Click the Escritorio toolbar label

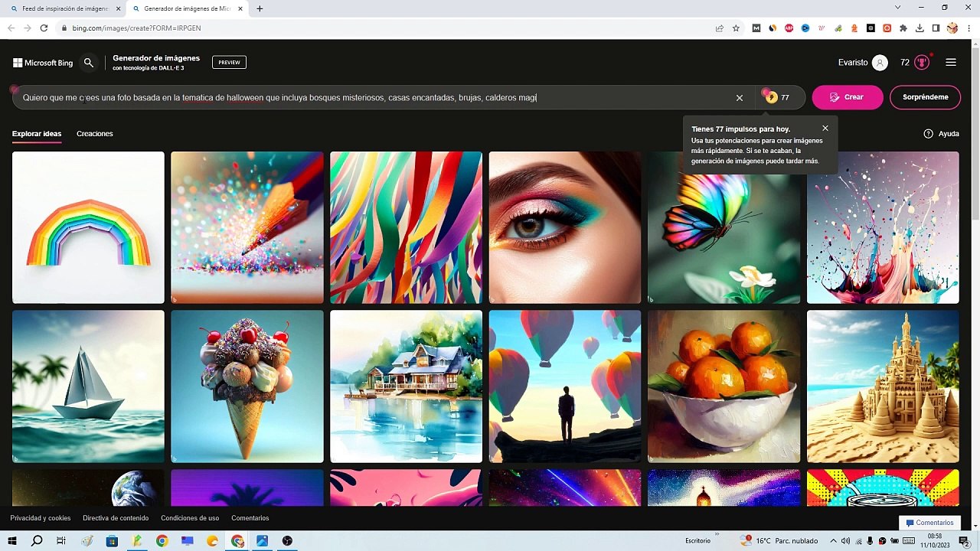697,541
